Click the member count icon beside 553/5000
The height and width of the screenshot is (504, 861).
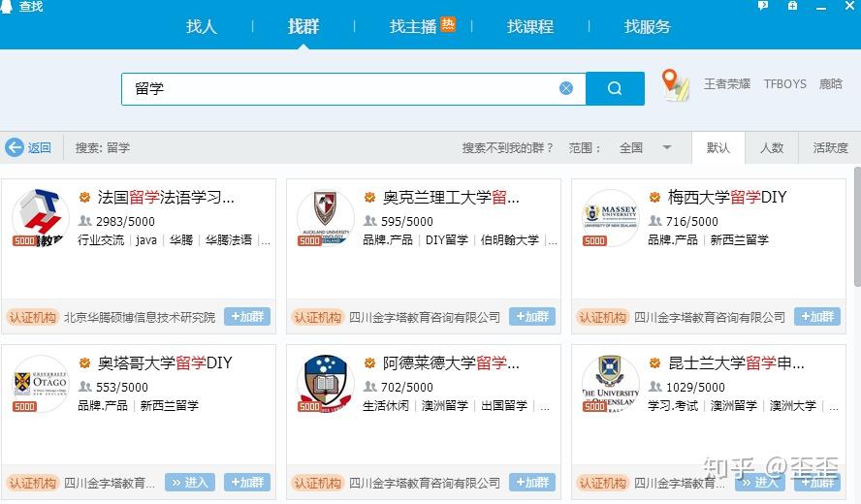[x=85, y=387]
